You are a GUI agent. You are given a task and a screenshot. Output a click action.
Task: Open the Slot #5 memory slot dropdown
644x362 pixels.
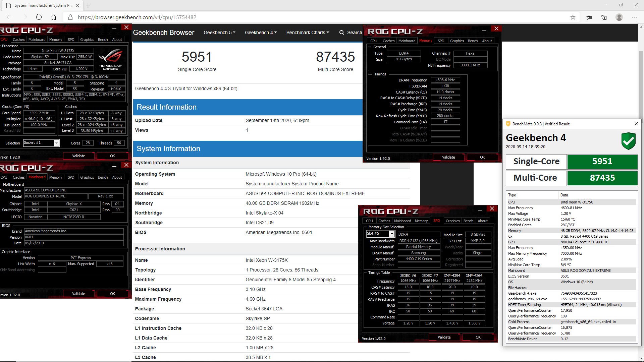[x=391, y=234]
